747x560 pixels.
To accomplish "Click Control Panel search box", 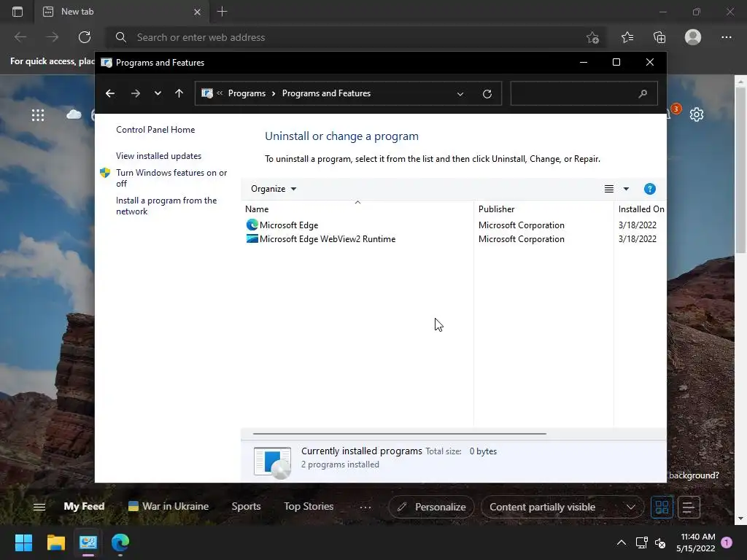I will pyautogui.click(x=584, y=93).
